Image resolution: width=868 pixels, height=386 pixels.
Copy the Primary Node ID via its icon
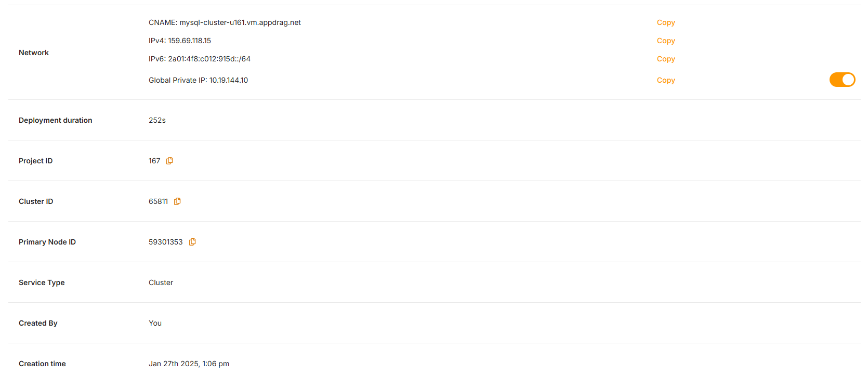pyautogui.click(x=192, y=242)
